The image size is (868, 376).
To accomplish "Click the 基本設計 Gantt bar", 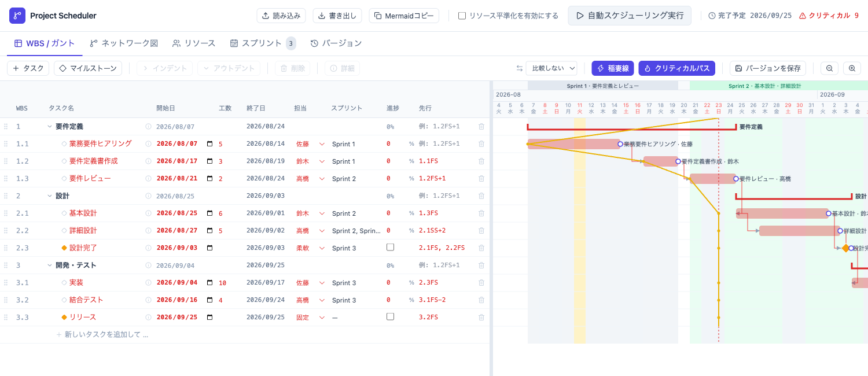I will [x=782, y=213].
